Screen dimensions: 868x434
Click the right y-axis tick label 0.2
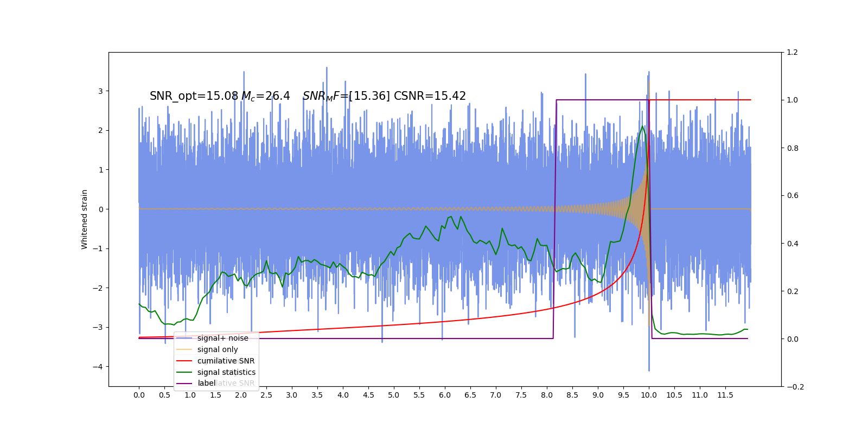tap(792, 291)
